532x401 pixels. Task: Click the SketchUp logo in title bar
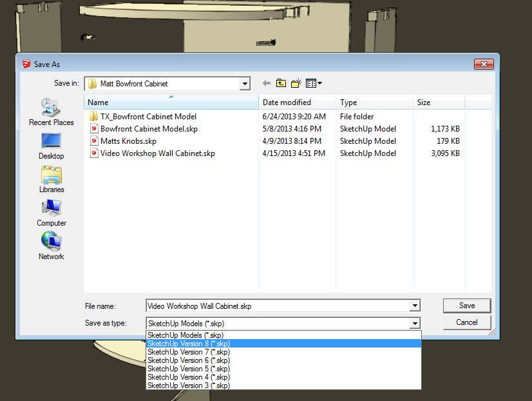click(26, 64)
